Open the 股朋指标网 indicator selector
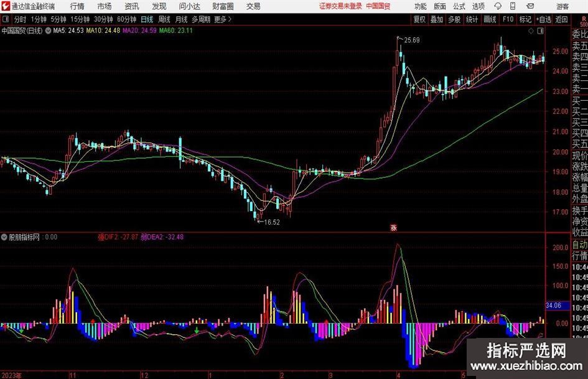588x379 pixels. 4,237
